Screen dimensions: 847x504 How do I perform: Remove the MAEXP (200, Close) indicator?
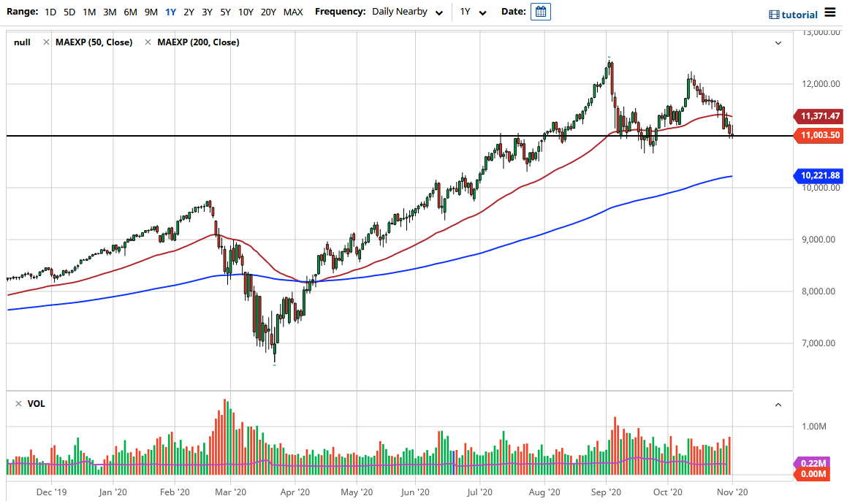pos(148,42)
